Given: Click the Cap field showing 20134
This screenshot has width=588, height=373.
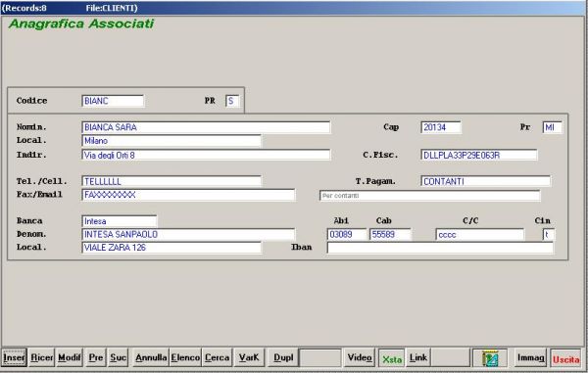Looking at the screenshot, I should [x=441, y=127].
